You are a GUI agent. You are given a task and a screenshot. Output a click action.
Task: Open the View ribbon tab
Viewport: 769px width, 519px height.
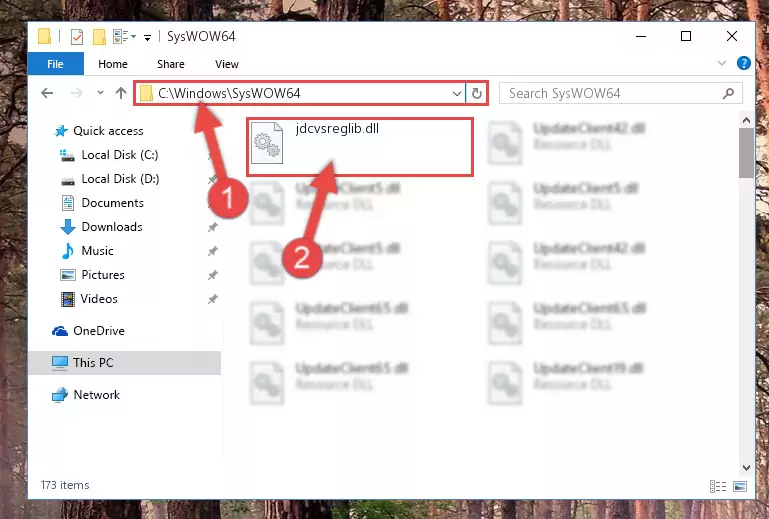227,64
